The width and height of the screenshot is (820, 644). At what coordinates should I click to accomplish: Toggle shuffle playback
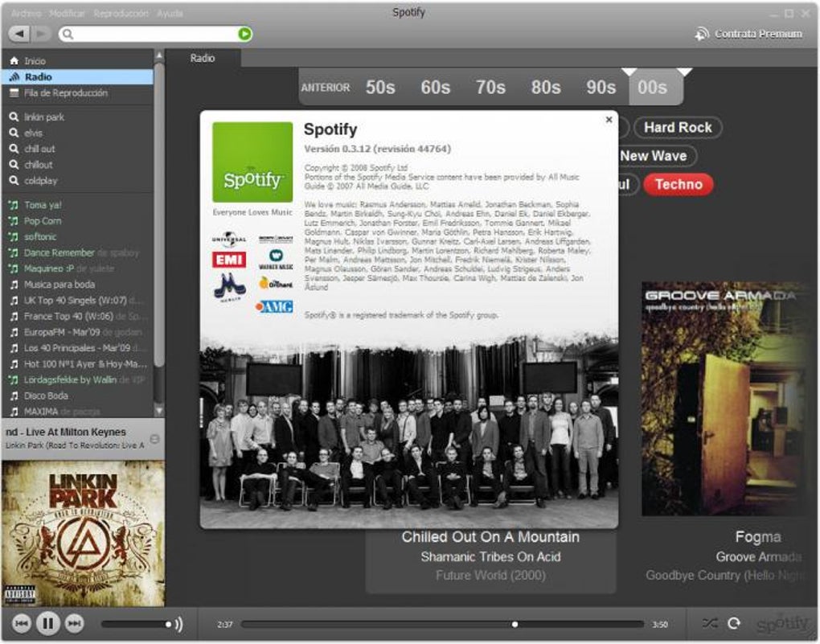pyautogui.click(x=710, y=623)
